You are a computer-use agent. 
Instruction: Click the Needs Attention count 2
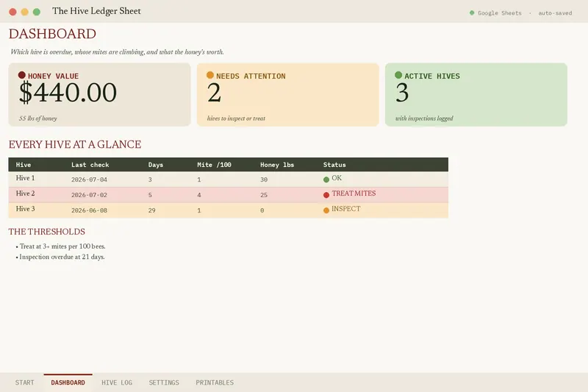(x=214, y=92)
